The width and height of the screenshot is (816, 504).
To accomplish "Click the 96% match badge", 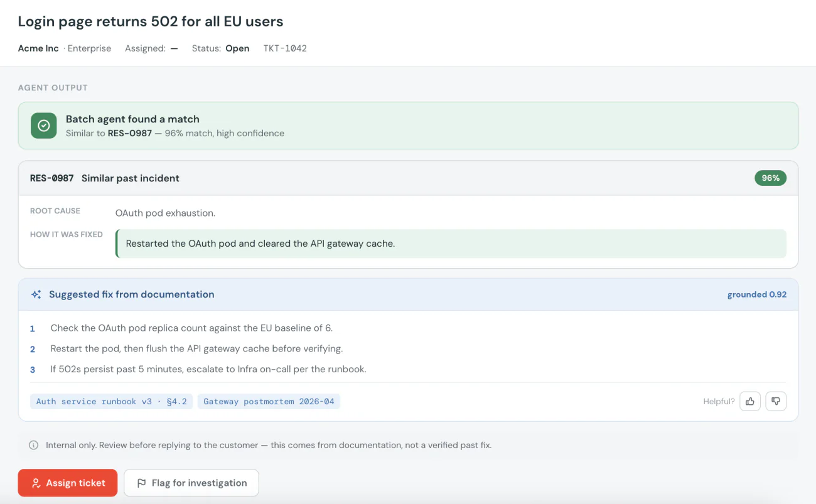I will click(x=770, y=178).
